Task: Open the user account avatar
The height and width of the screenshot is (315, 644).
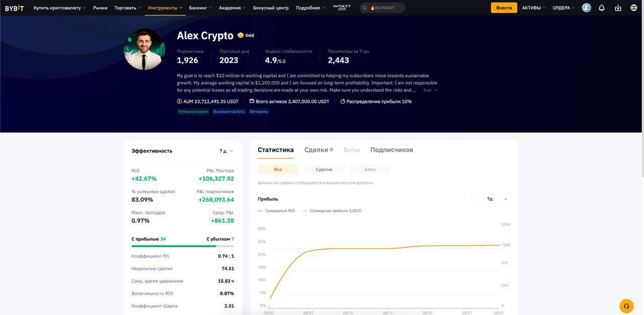Action: [586, 8]
